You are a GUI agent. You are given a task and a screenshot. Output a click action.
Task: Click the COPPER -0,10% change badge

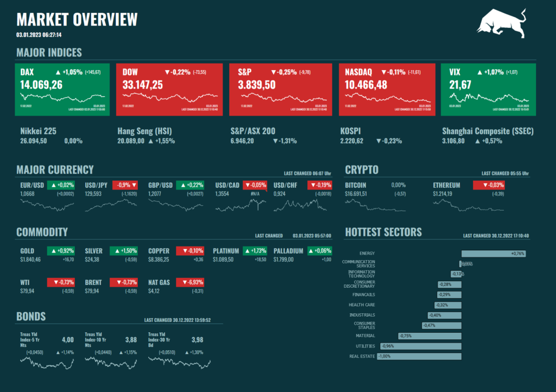point(190,251)
